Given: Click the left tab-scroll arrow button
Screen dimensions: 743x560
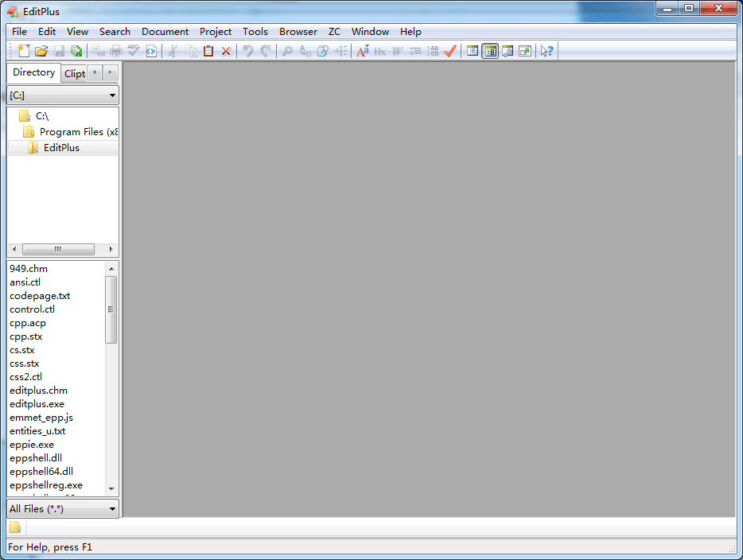Looking at the screenshot, I should (95, 72).
